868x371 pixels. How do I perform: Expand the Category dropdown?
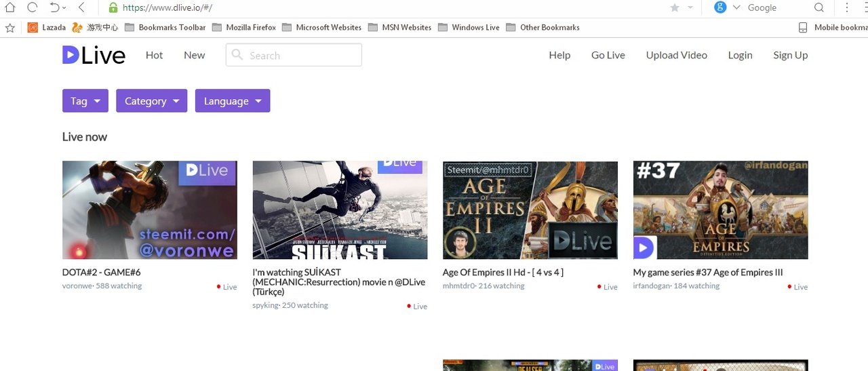[x=152, y=101]
